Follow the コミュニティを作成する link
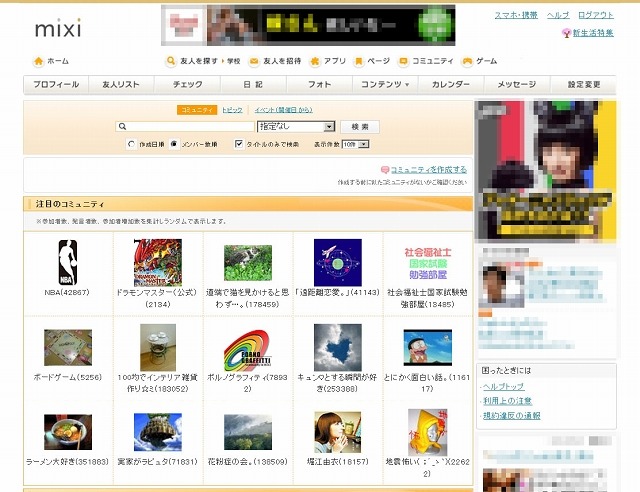 (429, 169)
